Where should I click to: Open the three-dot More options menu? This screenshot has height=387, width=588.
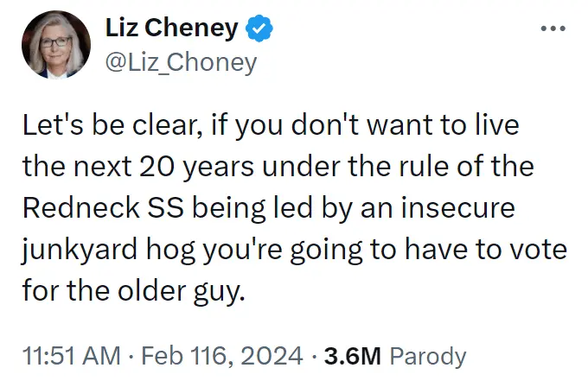tap(553, 29)
